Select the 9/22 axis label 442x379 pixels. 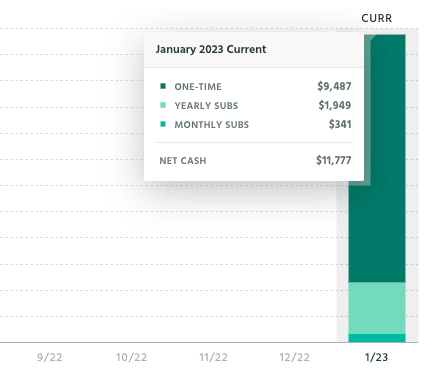[x=49, y=357]
